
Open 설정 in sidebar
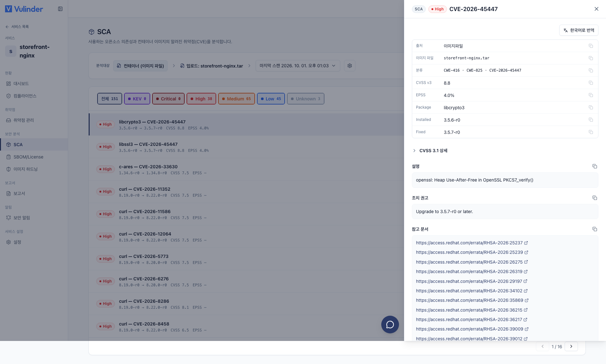[34, 242]
